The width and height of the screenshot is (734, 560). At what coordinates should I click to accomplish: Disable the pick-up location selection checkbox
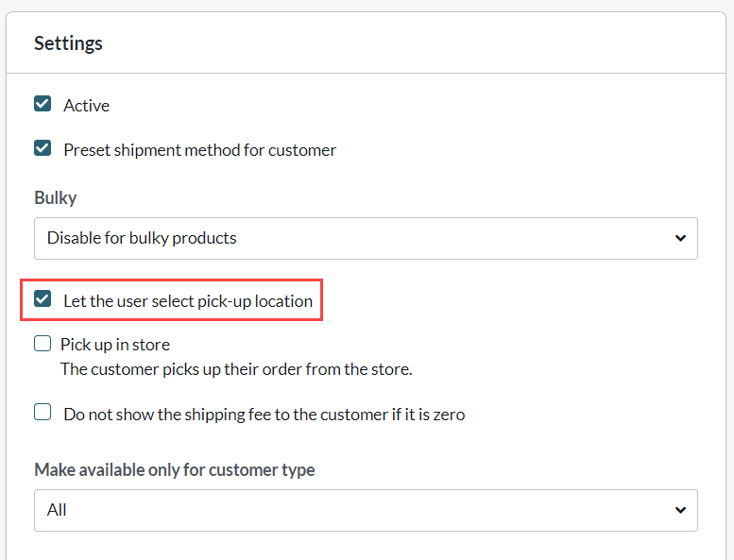43,299
